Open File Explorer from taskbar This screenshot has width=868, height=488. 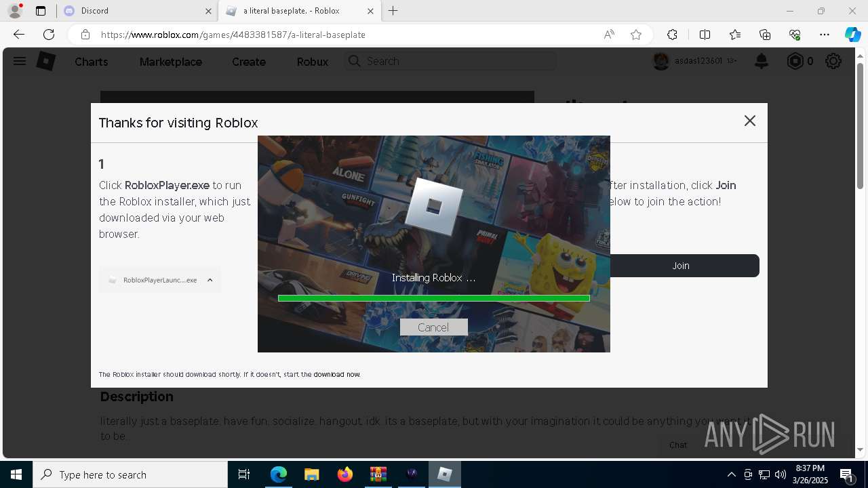tap(311, 474)
